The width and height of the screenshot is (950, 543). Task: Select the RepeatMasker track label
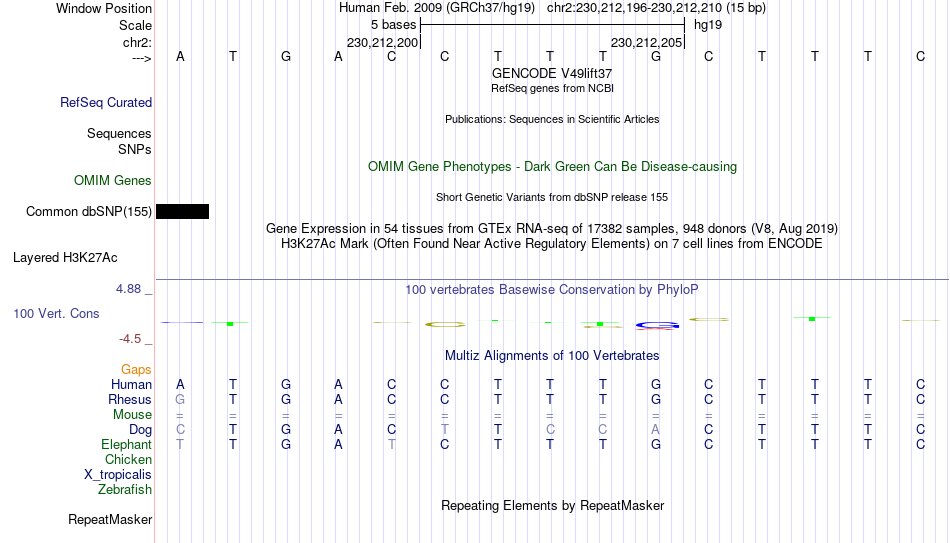pyautogui.click(x=110, y=519)
